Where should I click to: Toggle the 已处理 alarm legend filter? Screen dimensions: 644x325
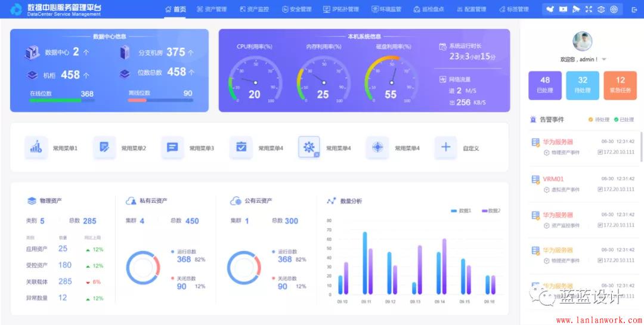tap(624, 119)
